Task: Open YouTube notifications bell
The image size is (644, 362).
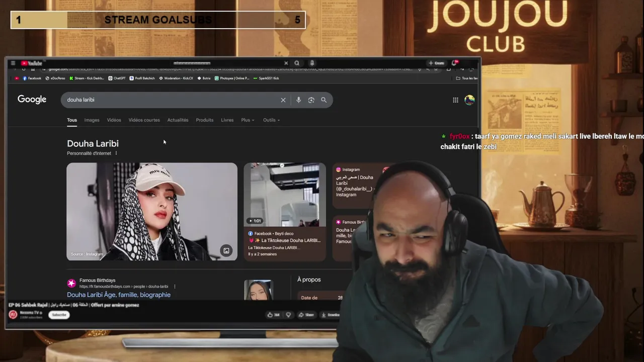Action: click(454, 63)
